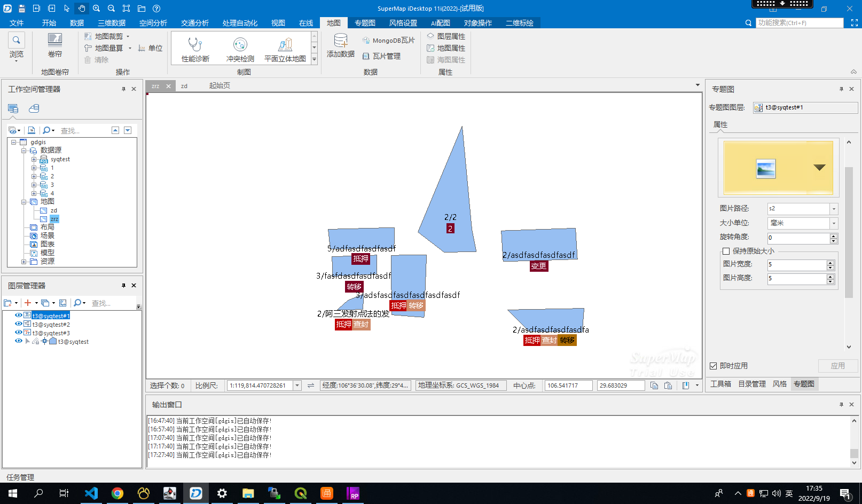Image resolution: width=862 pixels, height=504 pixels.
Task: Click red plus add layer icon
Action: [x=28, y=303]
